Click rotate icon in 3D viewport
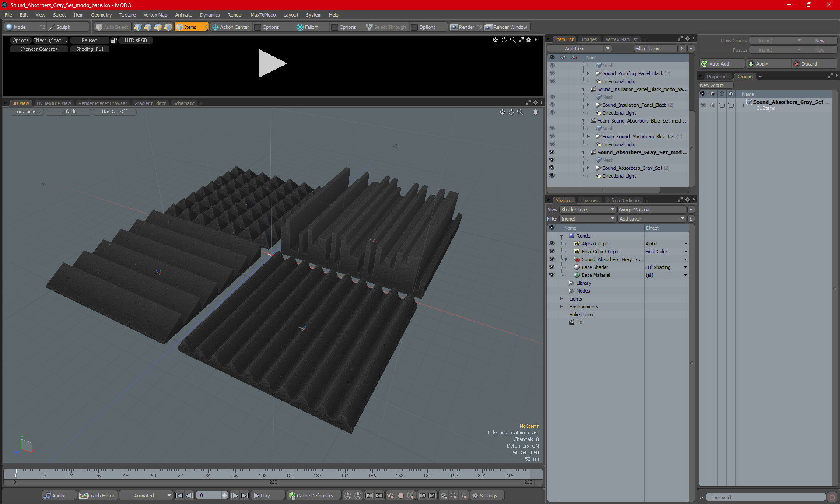 (511, 112)
